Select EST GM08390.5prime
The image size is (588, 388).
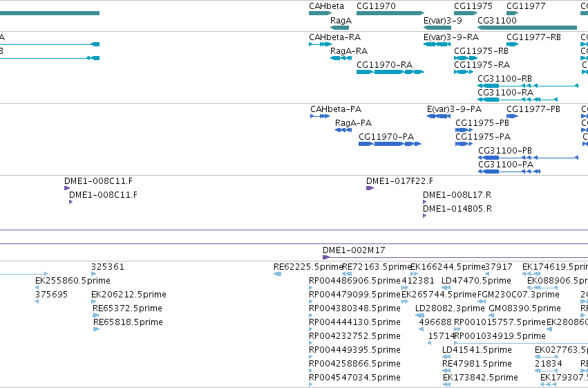click(491, 315)
